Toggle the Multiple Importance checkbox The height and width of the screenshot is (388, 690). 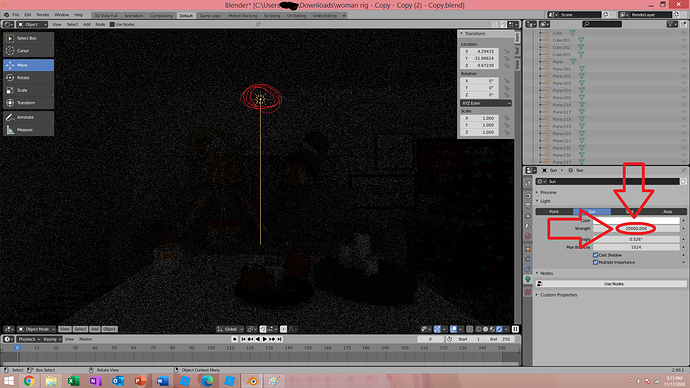[x=595, y=262]
